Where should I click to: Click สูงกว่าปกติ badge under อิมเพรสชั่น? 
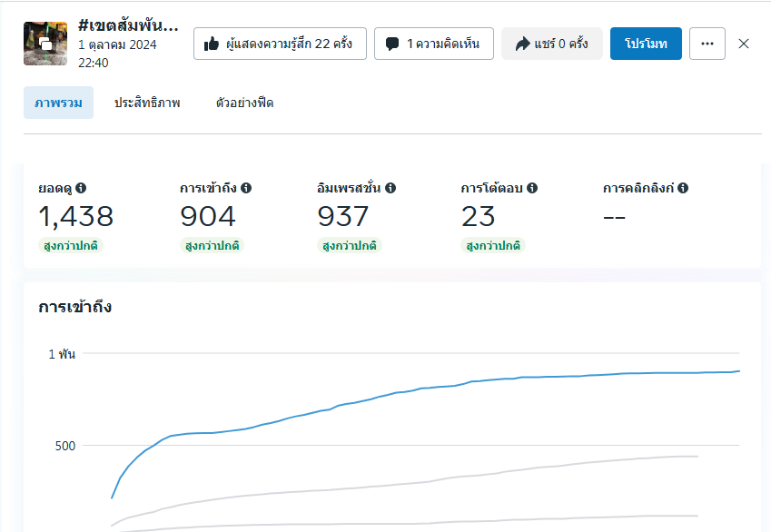coord(351,246)
